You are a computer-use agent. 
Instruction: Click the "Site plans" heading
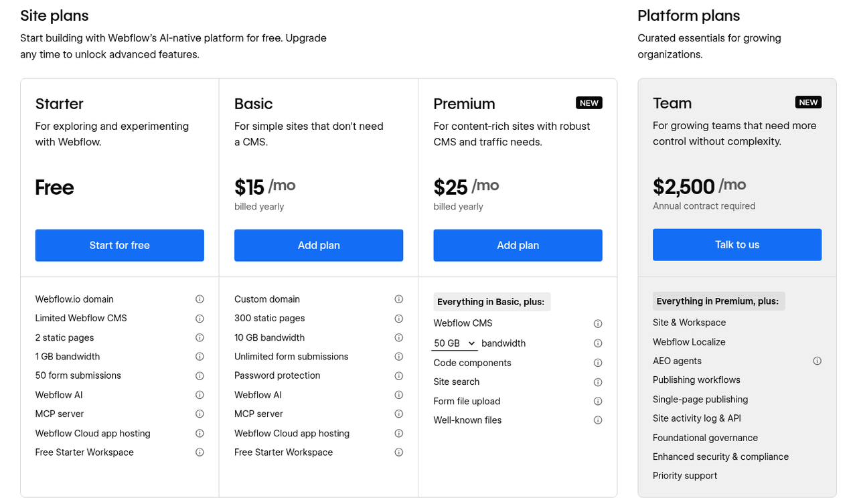click(x=54, y=15)
